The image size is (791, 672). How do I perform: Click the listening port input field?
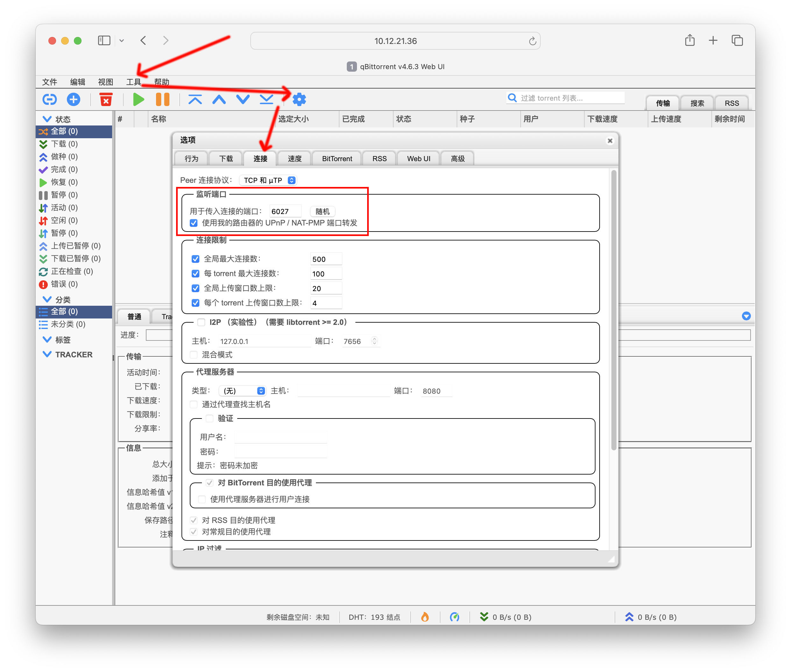click(x=285, y=211)
